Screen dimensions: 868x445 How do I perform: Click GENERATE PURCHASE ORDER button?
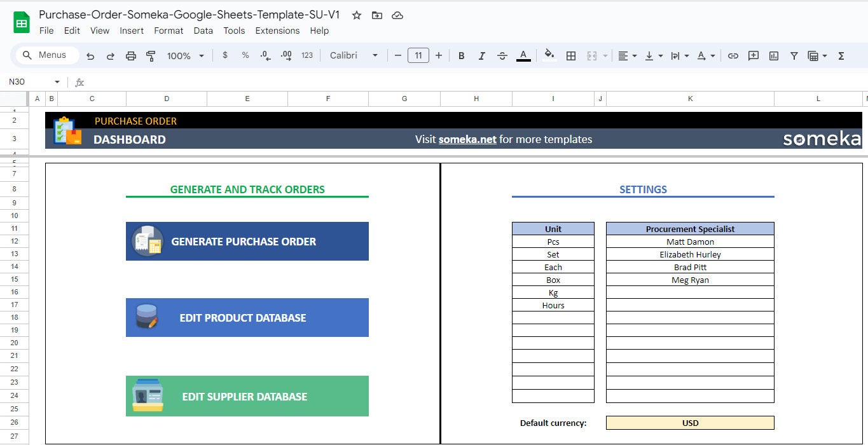(247, 241)
